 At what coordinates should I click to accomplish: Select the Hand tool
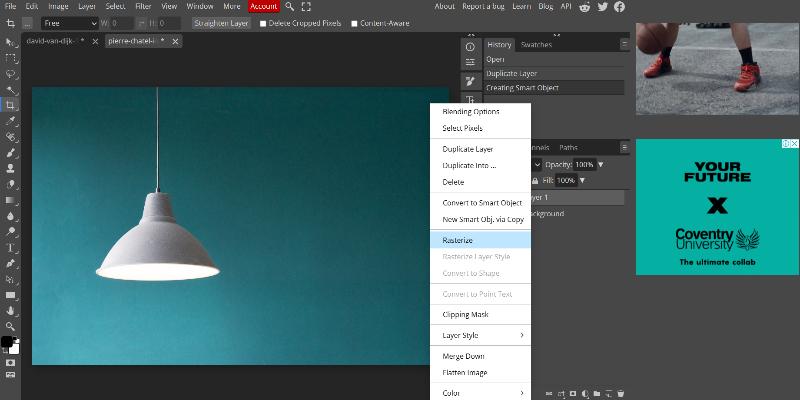11,311
